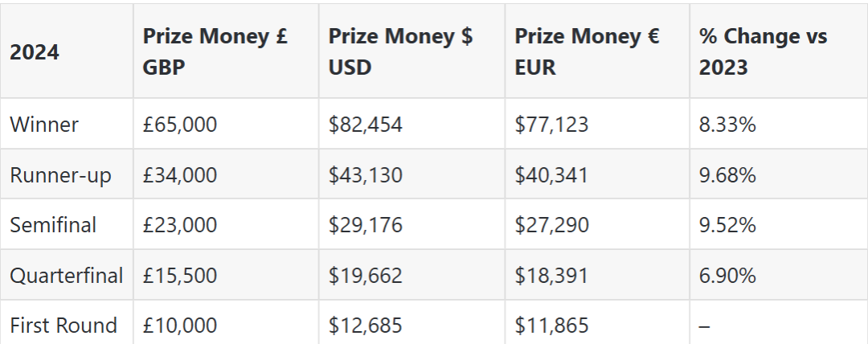The width and height of the screenshot is (868, 344).
Task: Select the $12,685 cell
Action: (x=365, y=326)
